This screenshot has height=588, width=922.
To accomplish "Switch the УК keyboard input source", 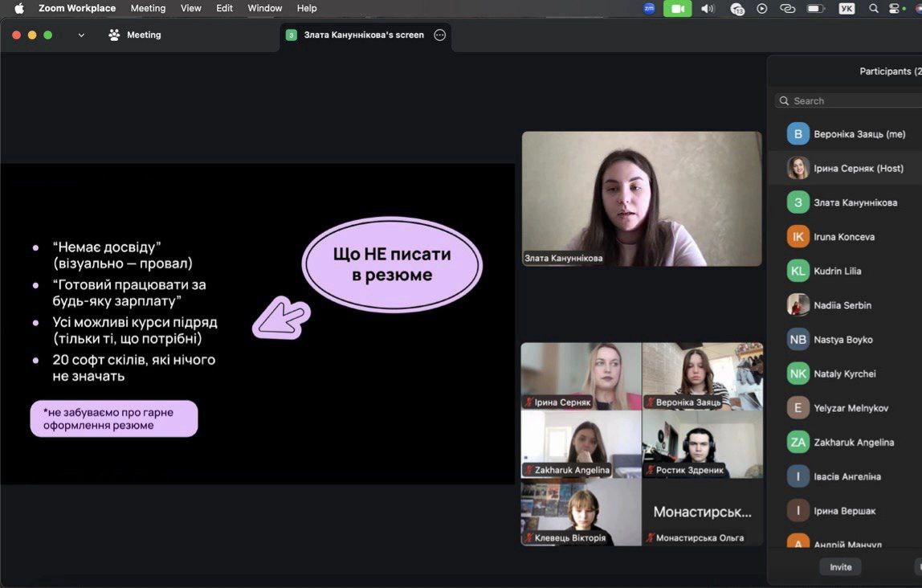I will (847, 9).
